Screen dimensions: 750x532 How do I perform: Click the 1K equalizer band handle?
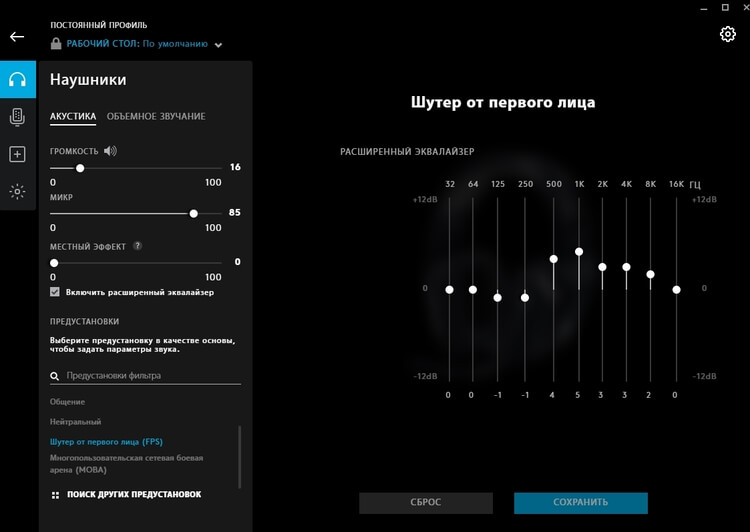(x=579, y=252)
